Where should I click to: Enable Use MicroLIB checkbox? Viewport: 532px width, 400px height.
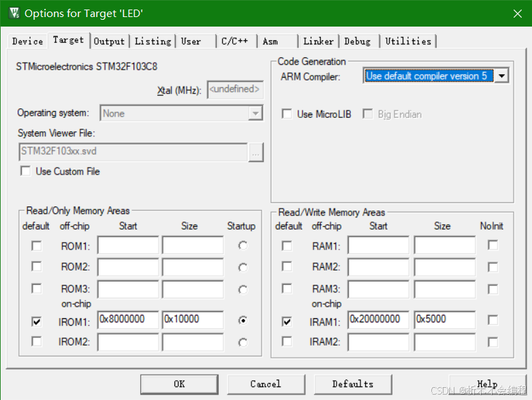point(287,114)
